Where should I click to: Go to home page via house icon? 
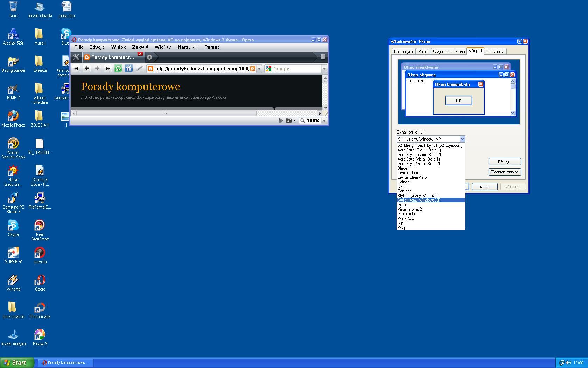129,69
